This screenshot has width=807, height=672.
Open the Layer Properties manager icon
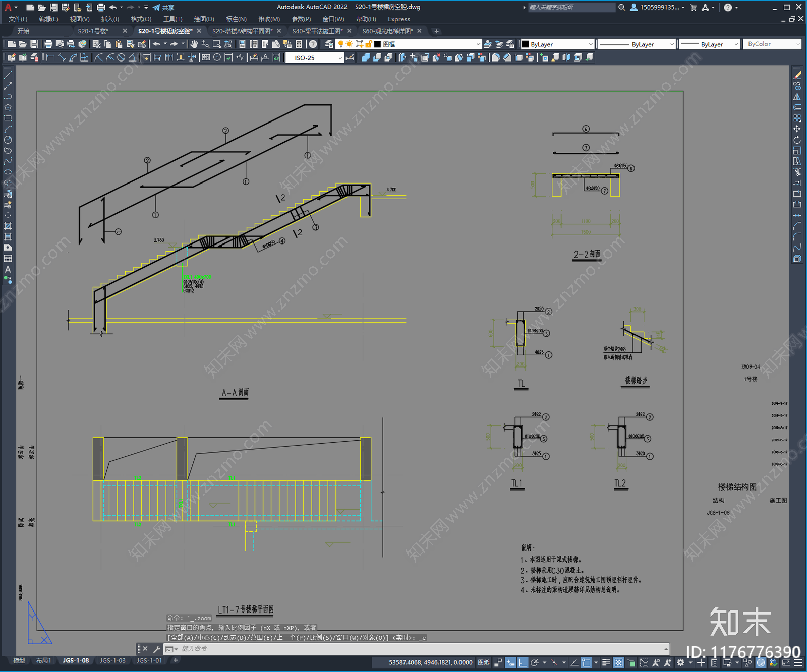(x=329, y=44)
